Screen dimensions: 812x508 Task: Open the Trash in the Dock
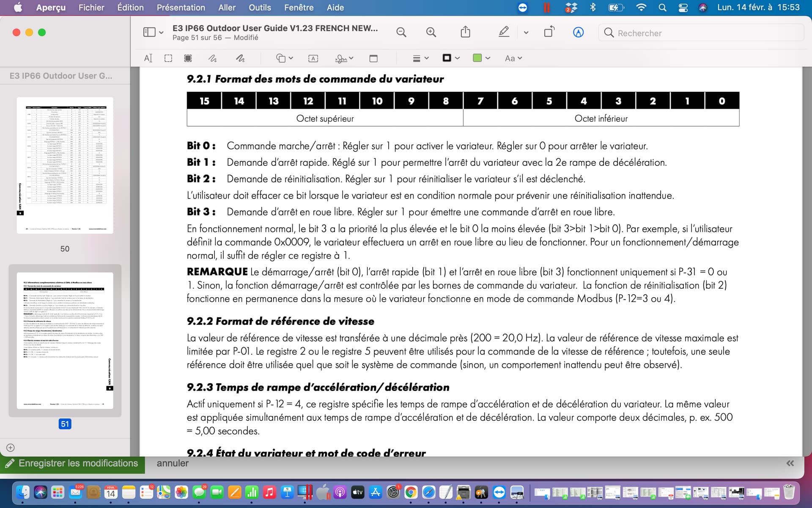pyautogui.click(x=789, y=492)
